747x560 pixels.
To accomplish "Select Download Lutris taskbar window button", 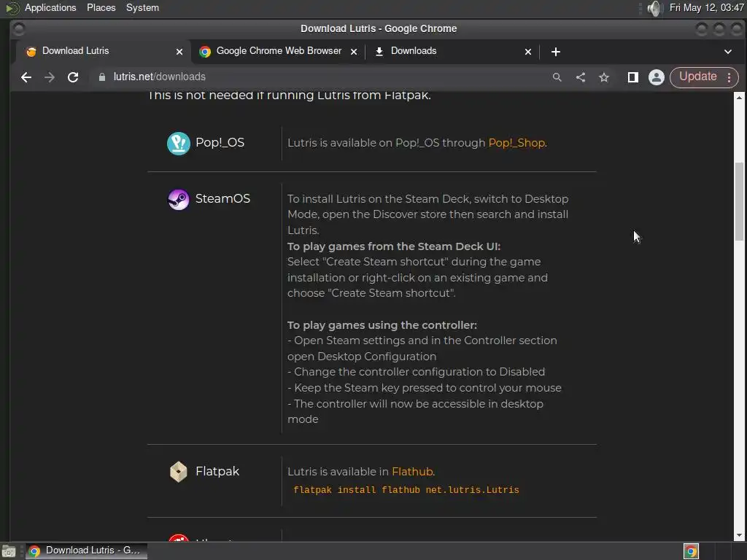I will point(86,551).
